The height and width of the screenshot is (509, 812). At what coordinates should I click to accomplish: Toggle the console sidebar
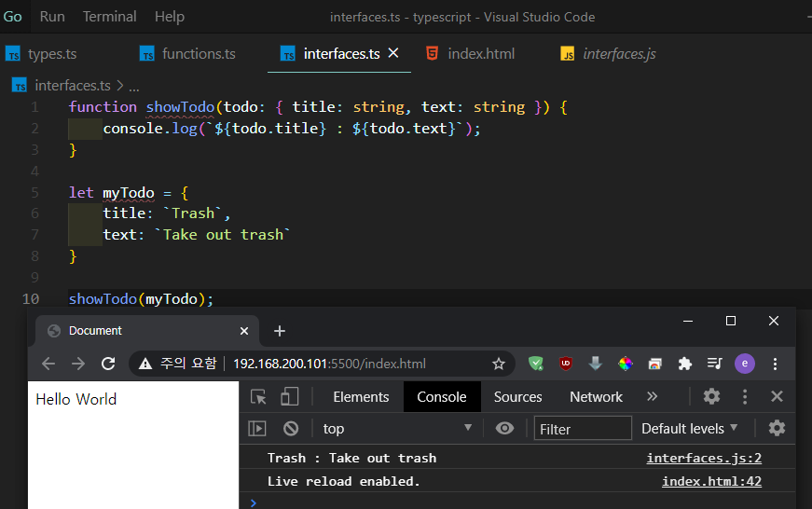[x=257, y=428]
